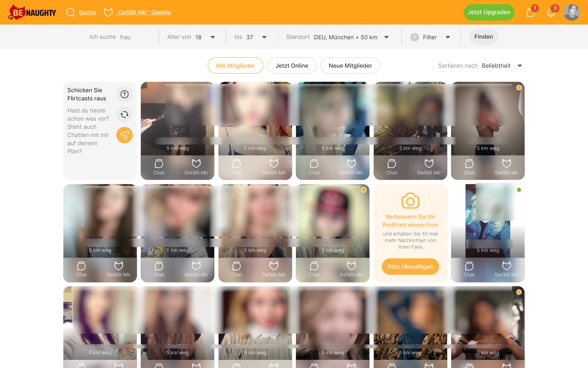Open the Filter options expander

click(448, 37)
